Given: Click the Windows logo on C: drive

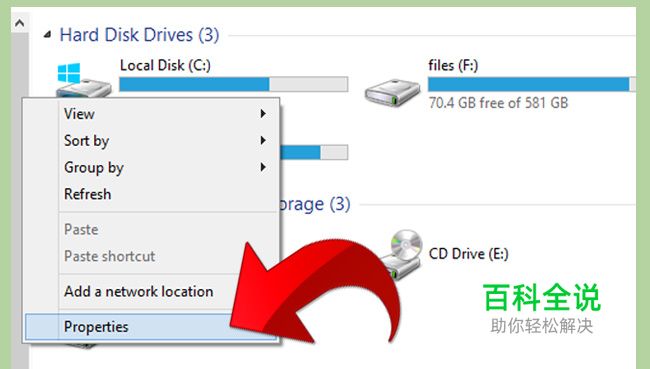Looking at the screenshot, I should tap(69, 73).
